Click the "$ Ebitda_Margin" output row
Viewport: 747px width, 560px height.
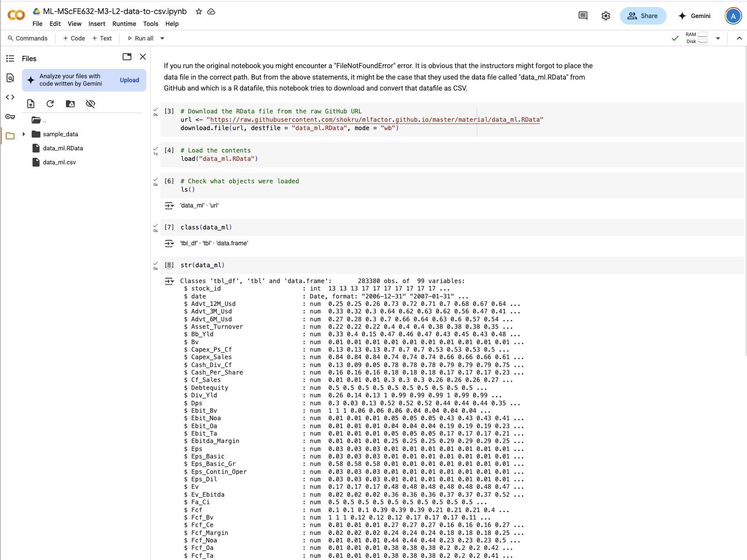point(354,441)
